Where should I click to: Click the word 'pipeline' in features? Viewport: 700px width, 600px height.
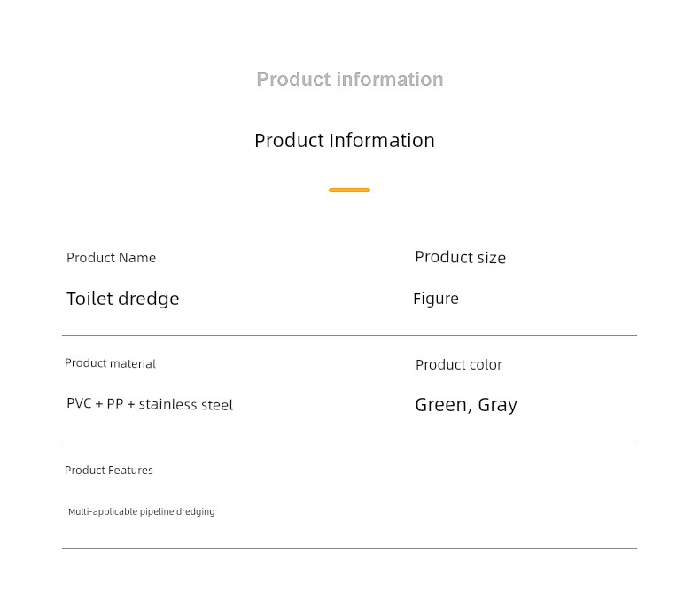pyautogui.click(x=157, y=512)
